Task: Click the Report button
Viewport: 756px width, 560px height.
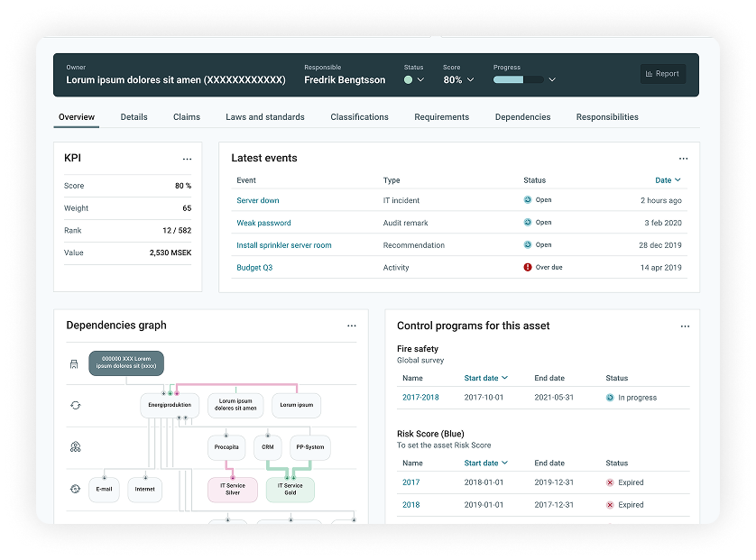Action: coord(663,74)
